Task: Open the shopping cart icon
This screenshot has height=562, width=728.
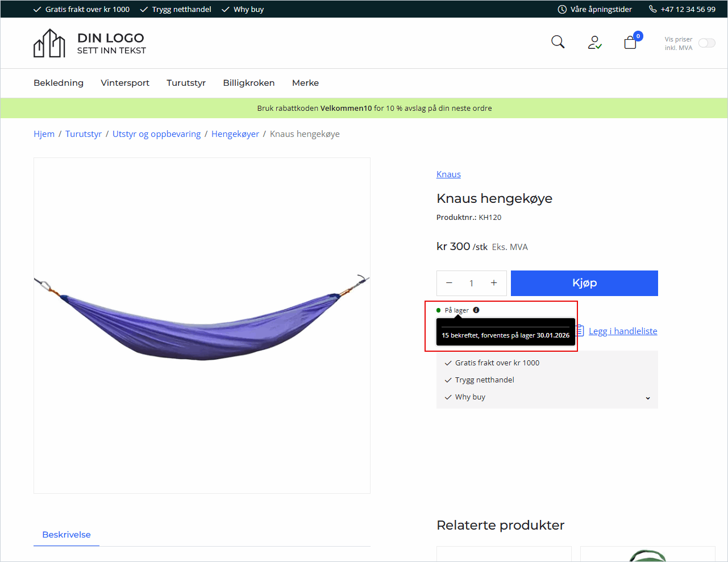Action: (x=630, y=43)
